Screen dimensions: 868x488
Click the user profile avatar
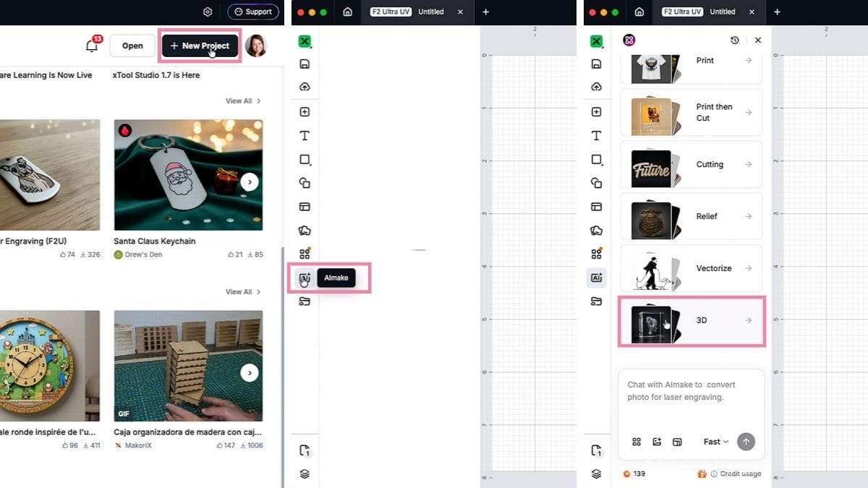point(256,46)
